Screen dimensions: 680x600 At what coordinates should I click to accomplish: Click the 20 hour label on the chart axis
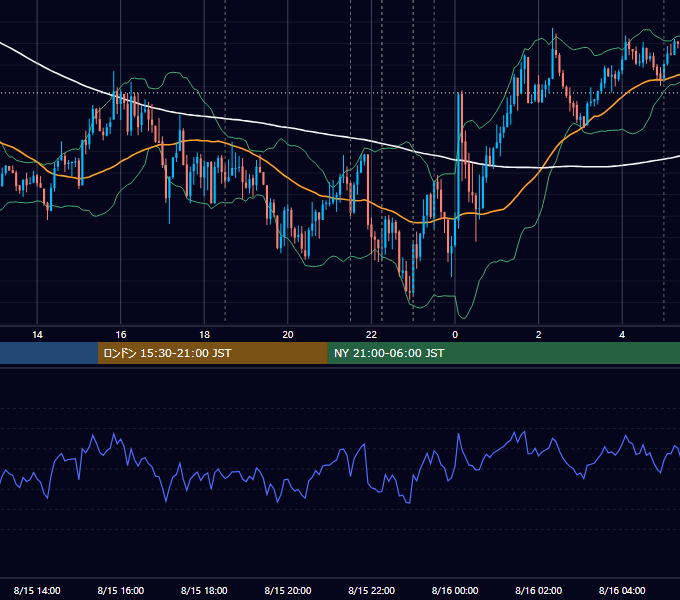click(x=288, y=335)
